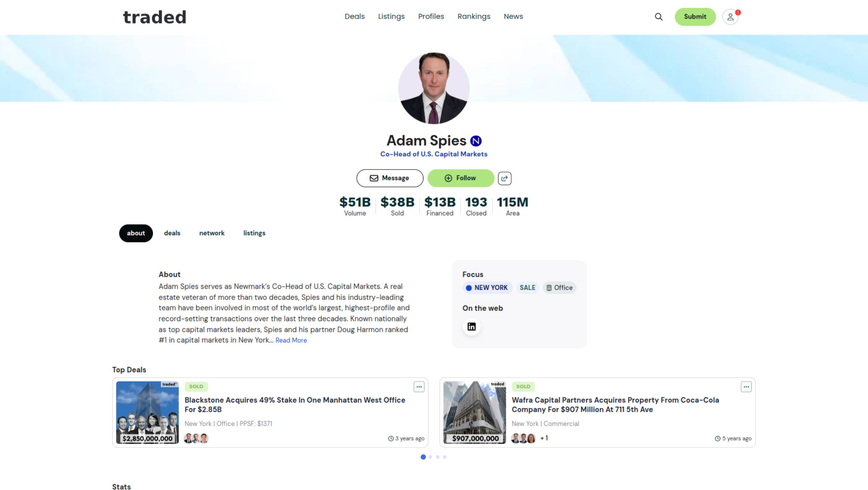Click the traded logo
Screen dimensions: 868x490
coord(155,17)
